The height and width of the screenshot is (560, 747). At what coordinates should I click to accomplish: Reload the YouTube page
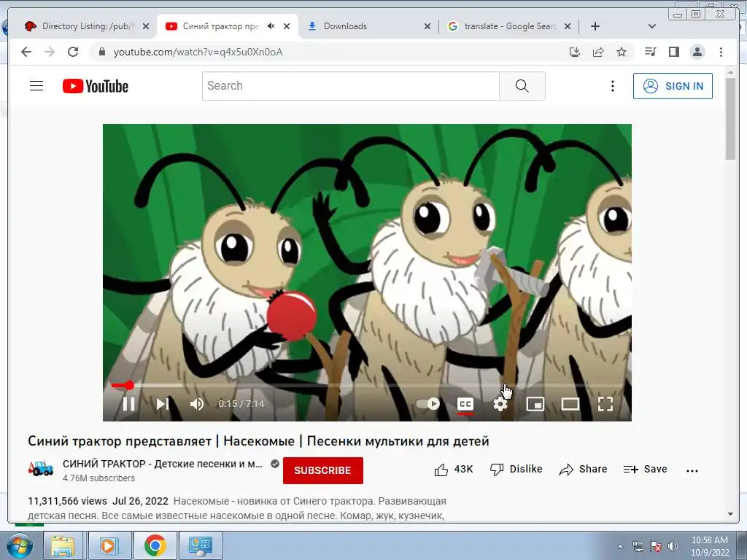tap(73, 52)
